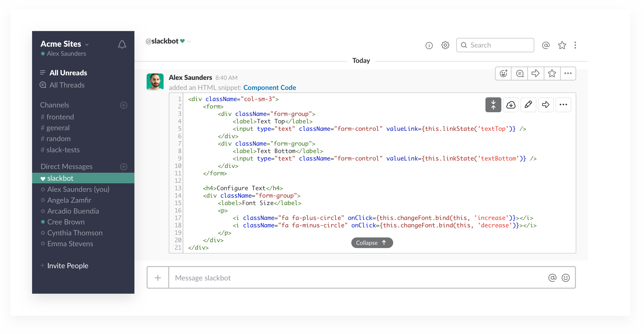Show starred items with header star icon
The image size is (644, 334).
tap(562, 45)
